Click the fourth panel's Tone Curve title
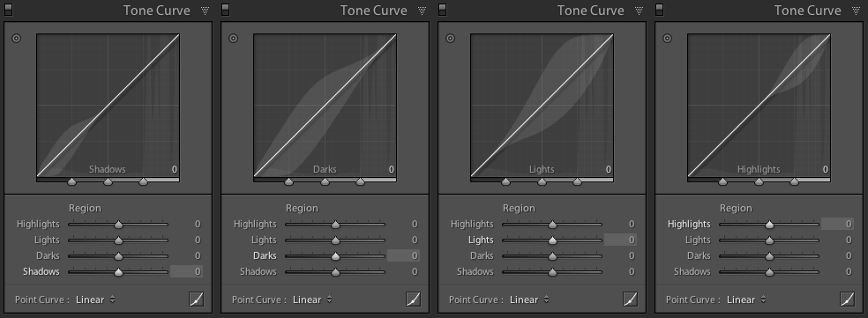The height and width of the screenshot is (318, 868). coord(808,11)
